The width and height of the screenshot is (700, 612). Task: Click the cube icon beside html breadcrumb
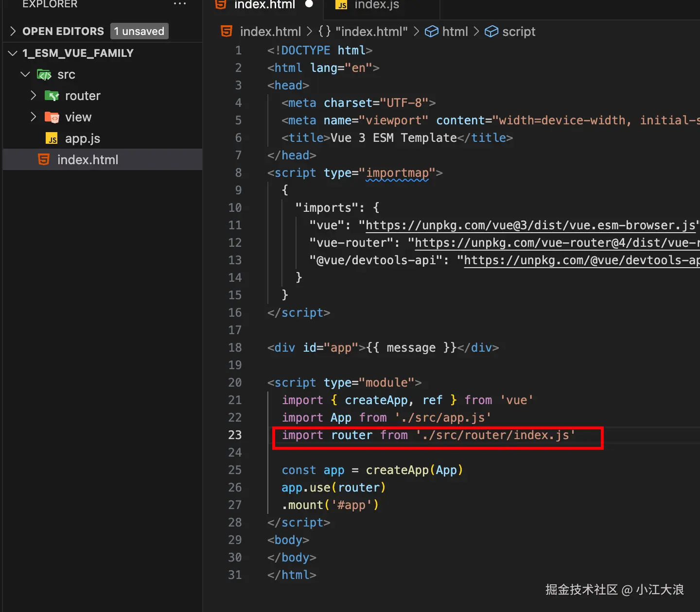(432, 32)
